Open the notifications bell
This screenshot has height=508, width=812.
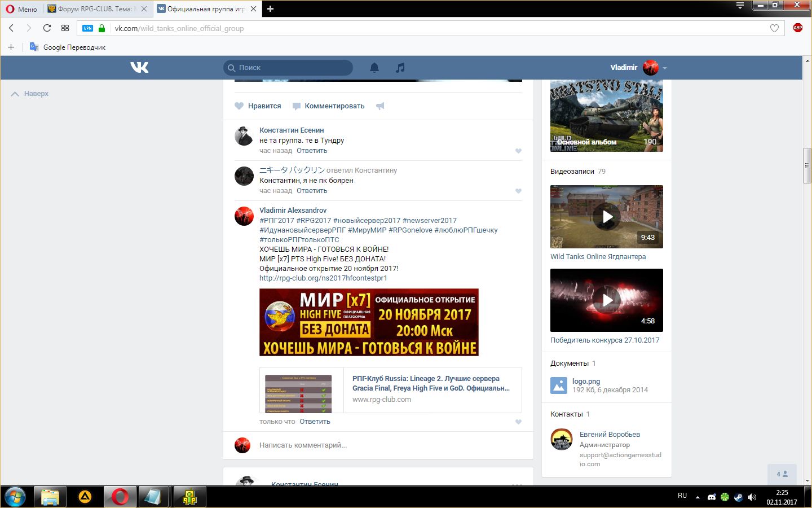pos(374,68)
